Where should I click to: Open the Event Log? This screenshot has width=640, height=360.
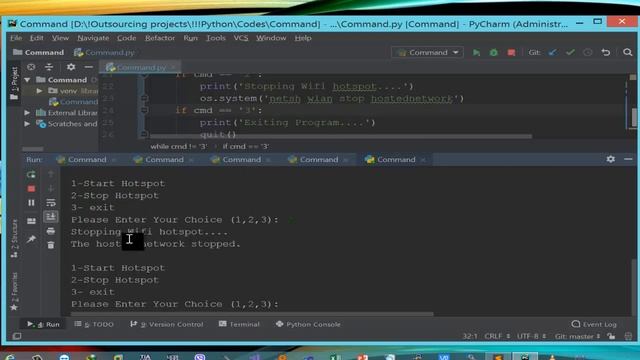click(594, 324)
